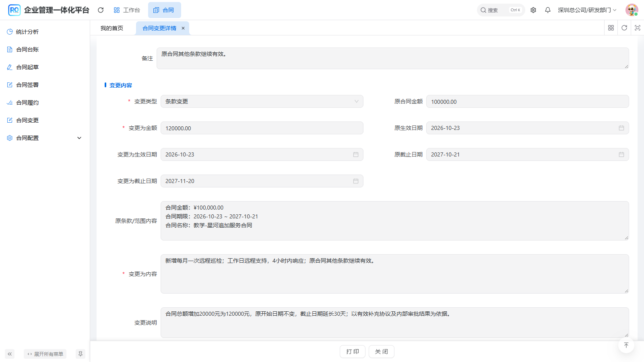Toggle fullscreen content view icon
Screen dimensions: 644x362
point(638,28)
